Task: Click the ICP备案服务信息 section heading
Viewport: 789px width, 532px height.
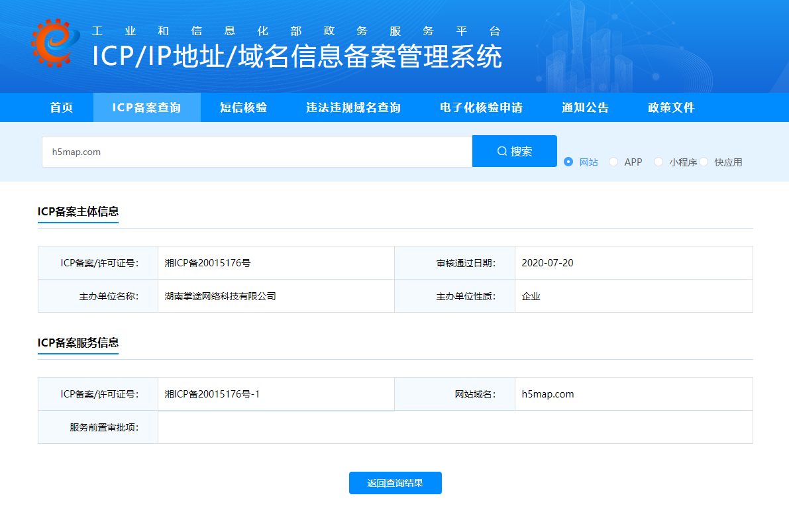Action: coord(78,343)
